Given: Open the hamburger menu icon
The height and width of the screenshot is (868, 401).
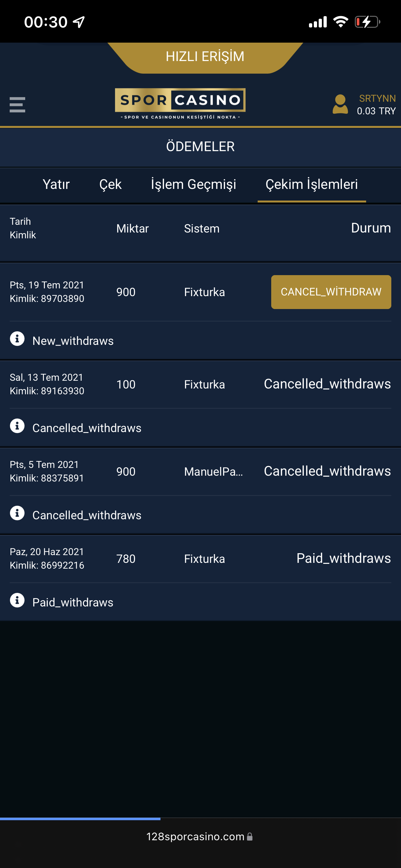Looking at the screenshot, I should click(17, 105).
